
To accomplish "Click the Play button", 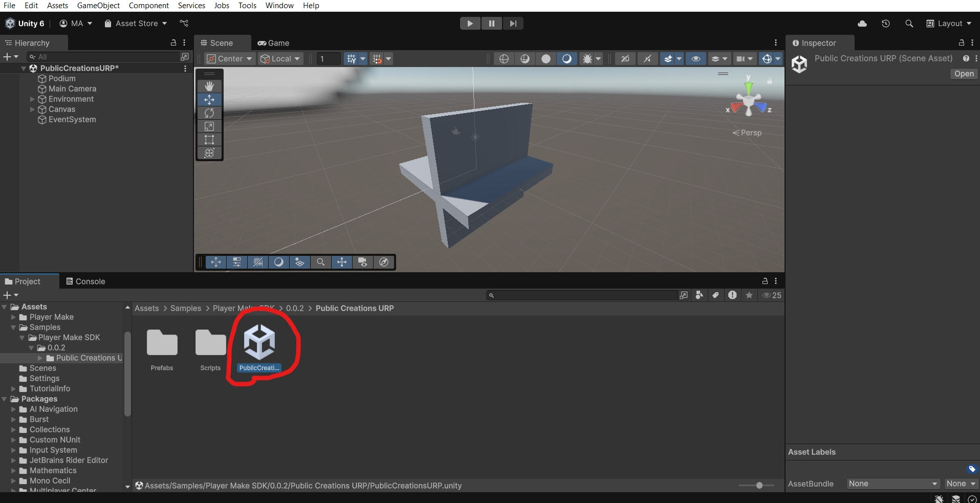I will click(x=469, y=24).
